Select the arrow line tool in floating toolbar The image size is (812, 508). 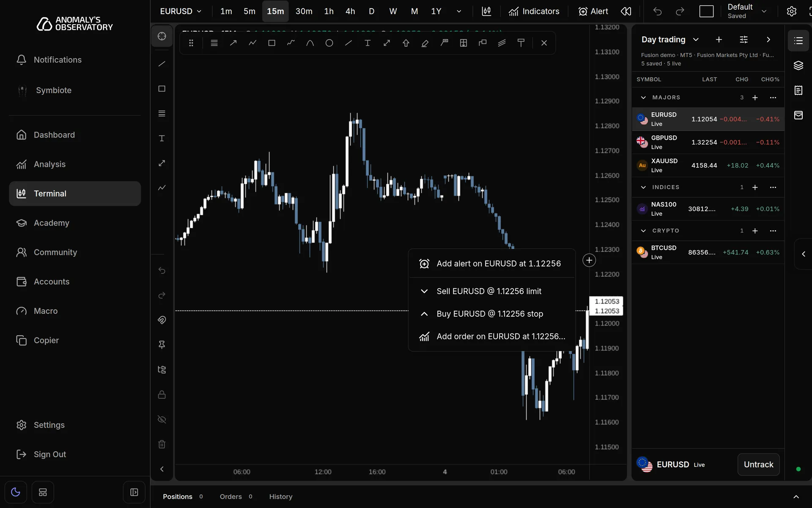pyautogui.click(x=233, y=43)
